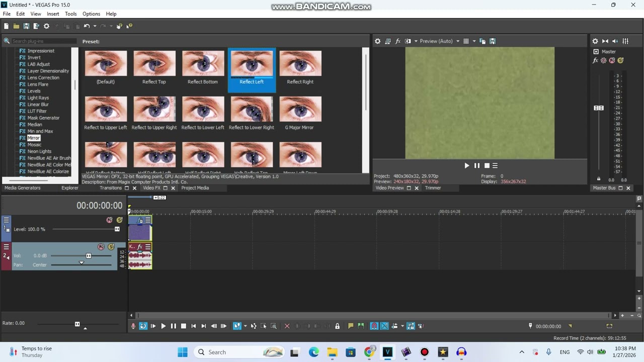
Task: Switch to Project Media tab
Action: [x=195, y=188]
